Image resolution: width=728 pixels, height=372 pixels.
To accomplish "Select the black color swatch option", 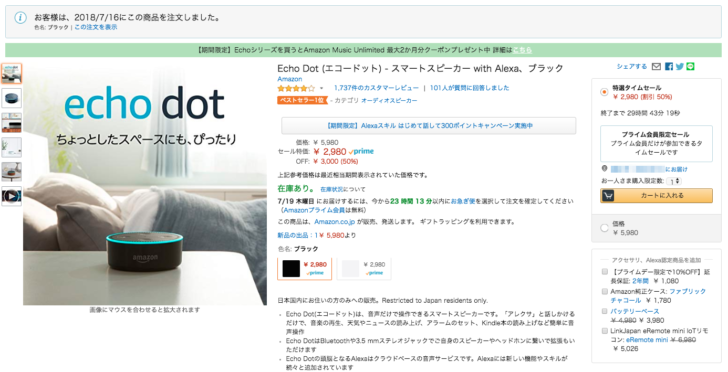I will 305,269.
